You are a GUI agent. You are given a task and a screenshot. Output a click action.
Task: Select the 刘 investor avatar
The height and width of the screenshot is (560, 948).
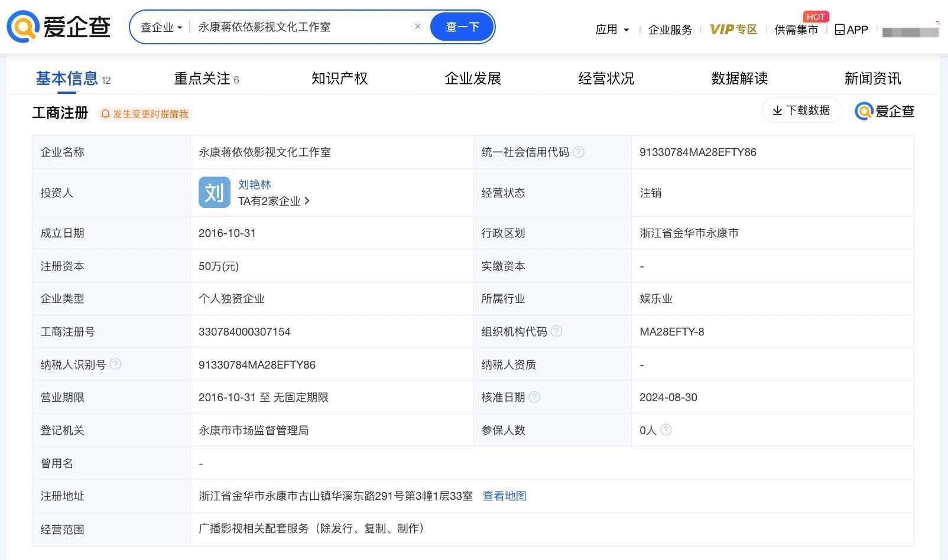point(214,192)
